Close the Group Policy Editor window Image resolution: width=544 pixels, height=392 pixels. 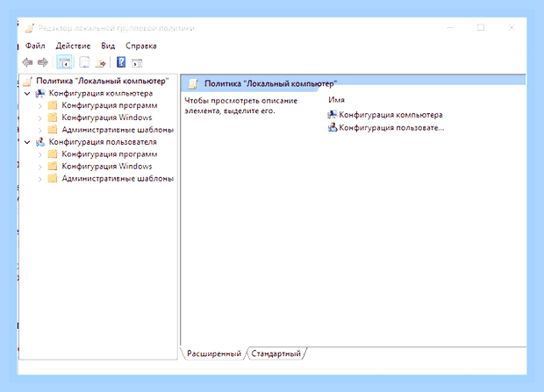512,28
